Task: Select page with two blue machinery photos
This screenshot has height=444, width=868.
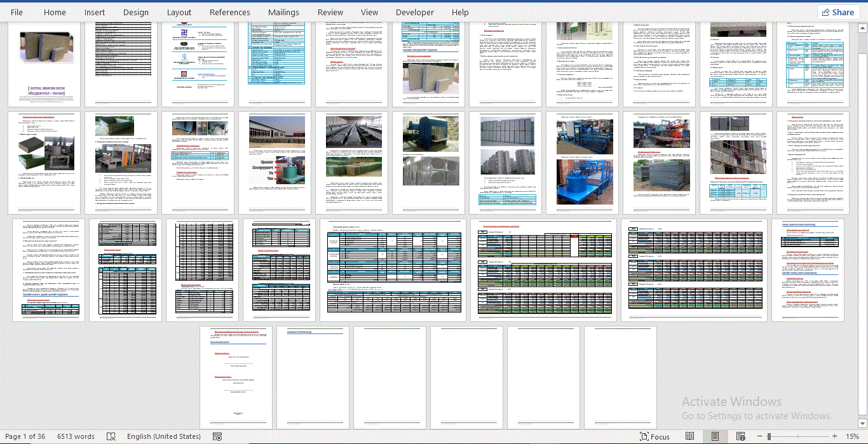Action: coord(583,163)
